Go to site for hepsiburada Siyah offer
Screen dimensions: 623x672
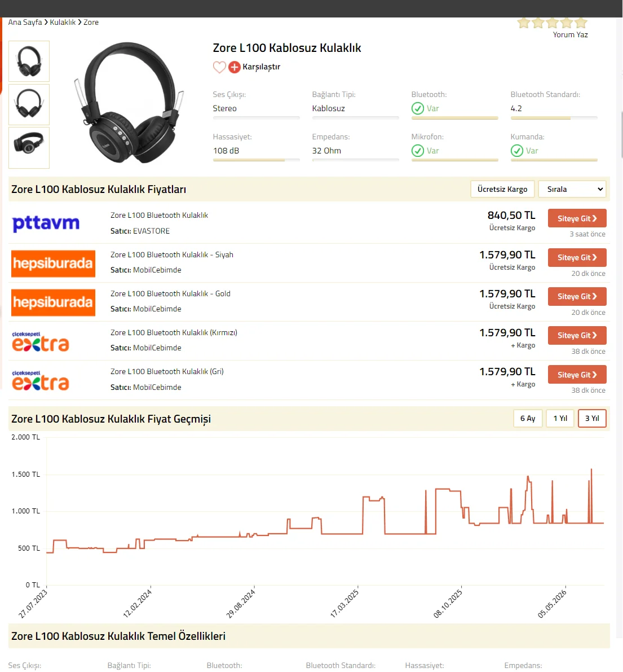[577, 257]
